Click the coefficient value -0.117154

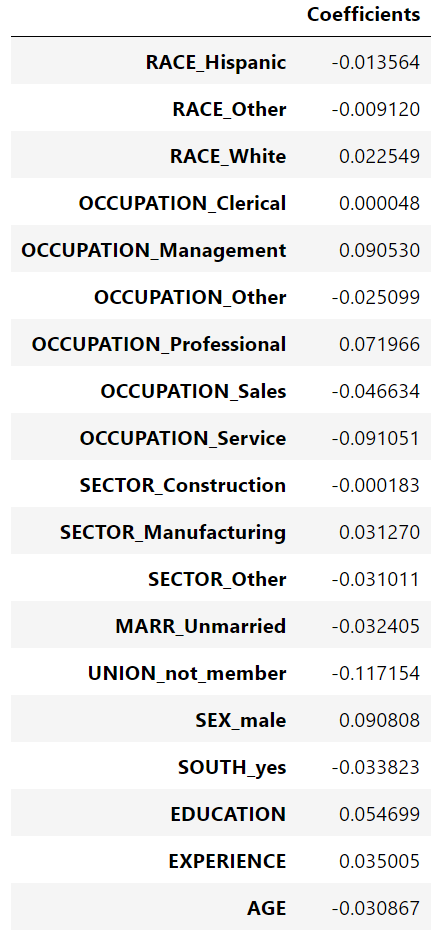375,673
